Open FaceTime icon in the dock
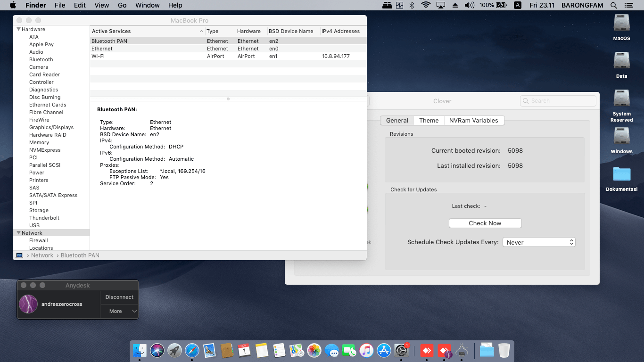Image resolution: width=644 pixels, height=362 pixels. (349, 350)
